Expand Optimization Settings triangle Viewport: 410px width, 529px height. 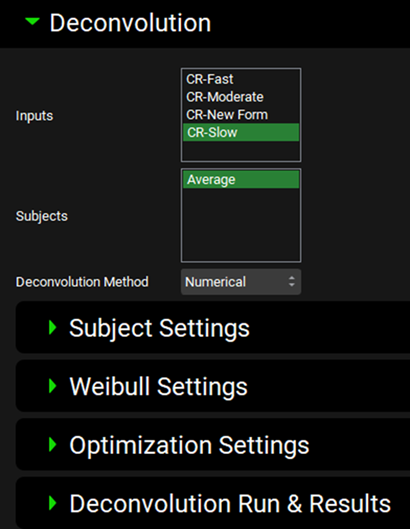click(x=53, y=444)
